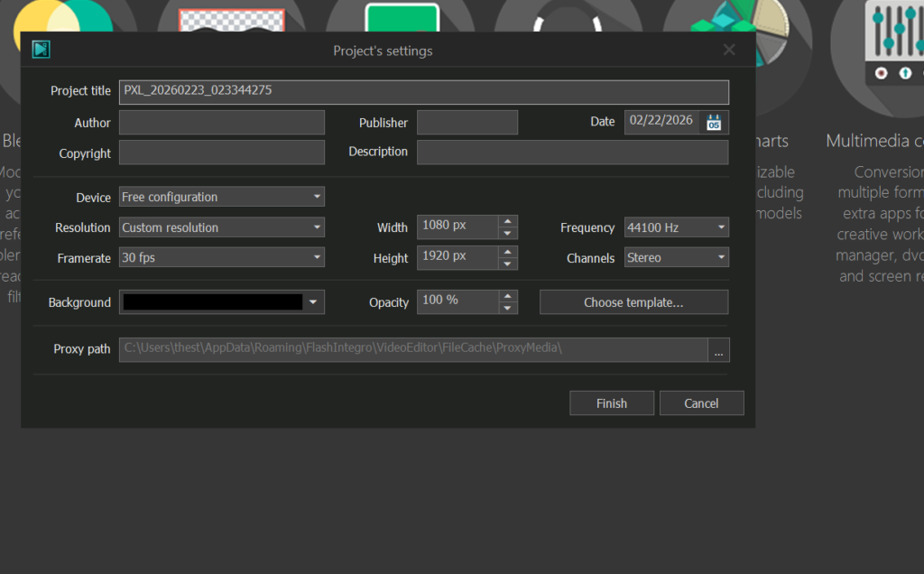Expand the Device dropdown showing Free configuration
This screenshot has height=574, width=924.
[317, 197]
